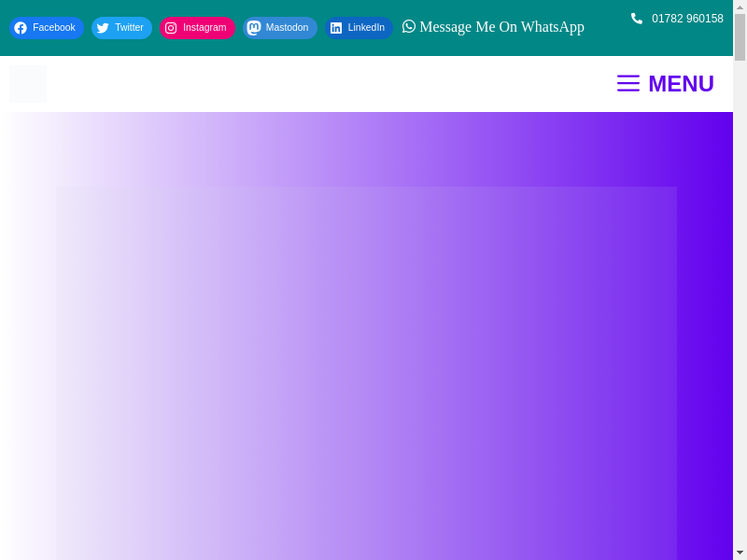Expand navigation via the MENU text
This screenshot has height=560, width=747.
tap(681, 83)
